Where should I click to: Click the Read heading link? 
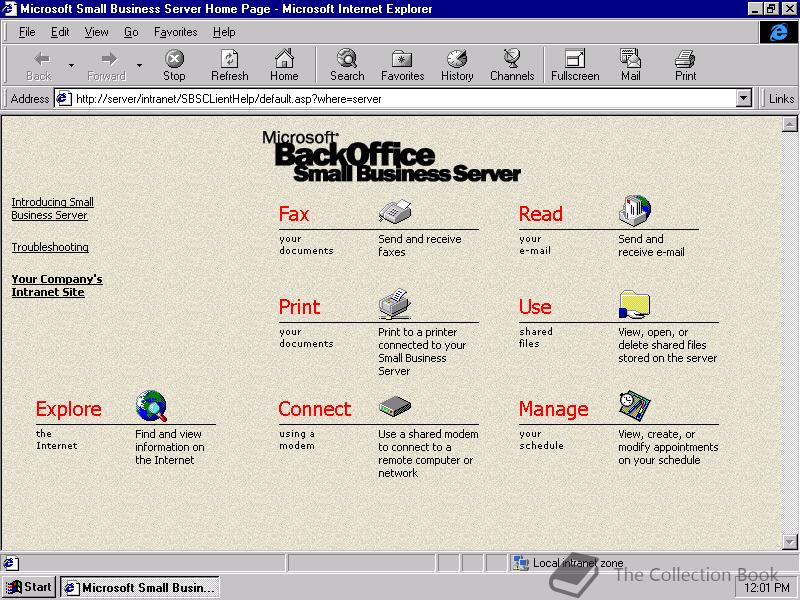pyautogui.click(x=540, y=214)
